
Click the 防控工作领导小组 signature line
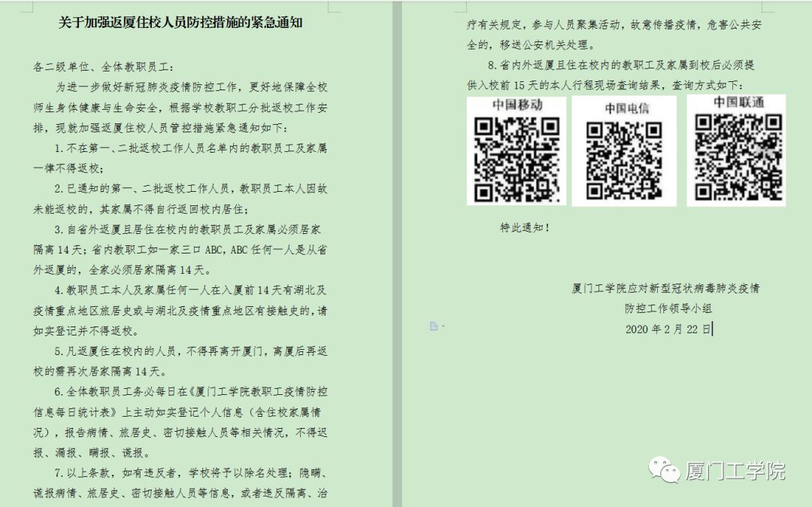(x=668, y=308)
